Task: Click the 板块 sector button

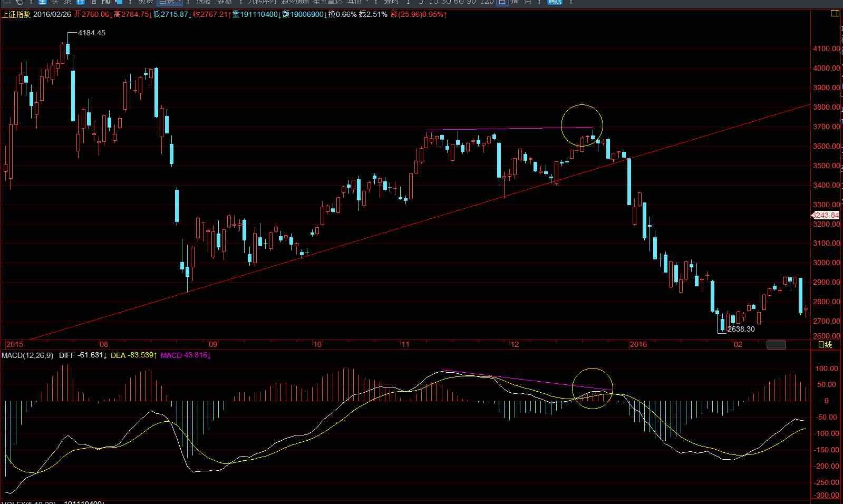Action: (x=146, y=2)
